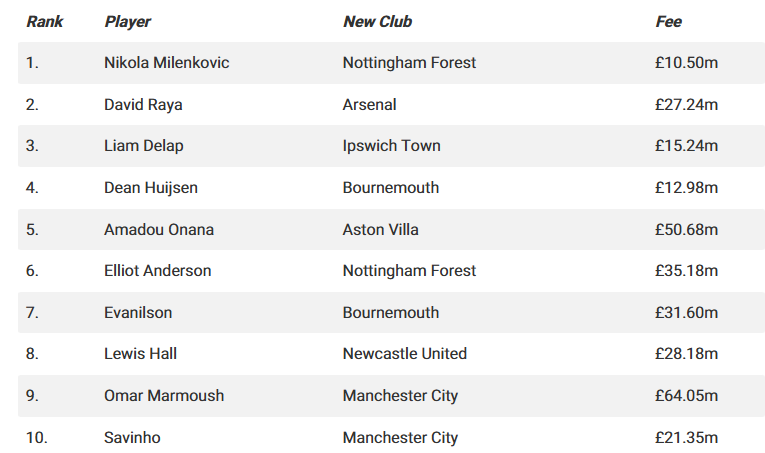
Task: Click on Dean Huijsen's name
Action: click(x=151, y=188)
